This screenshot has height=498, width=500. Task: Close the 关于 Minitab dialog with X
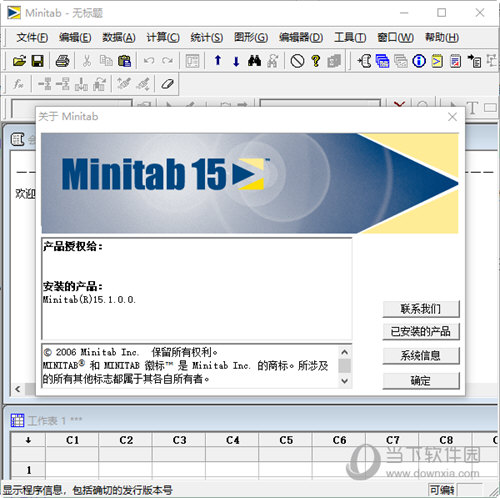[452, 117]
